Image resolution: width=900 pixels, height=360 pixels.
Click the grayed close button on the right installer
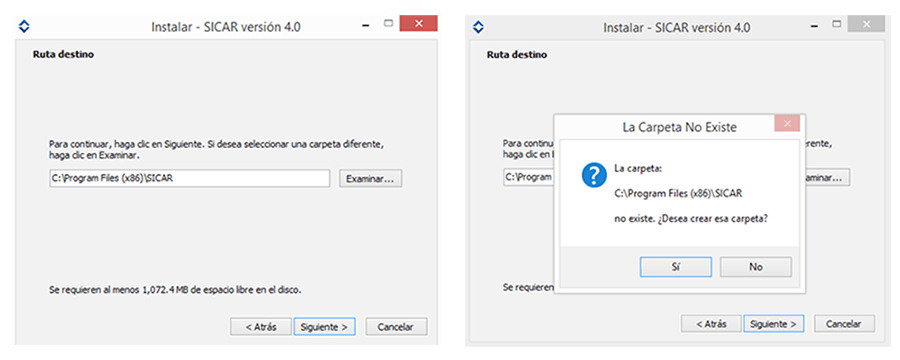click(x=866, y=24)
